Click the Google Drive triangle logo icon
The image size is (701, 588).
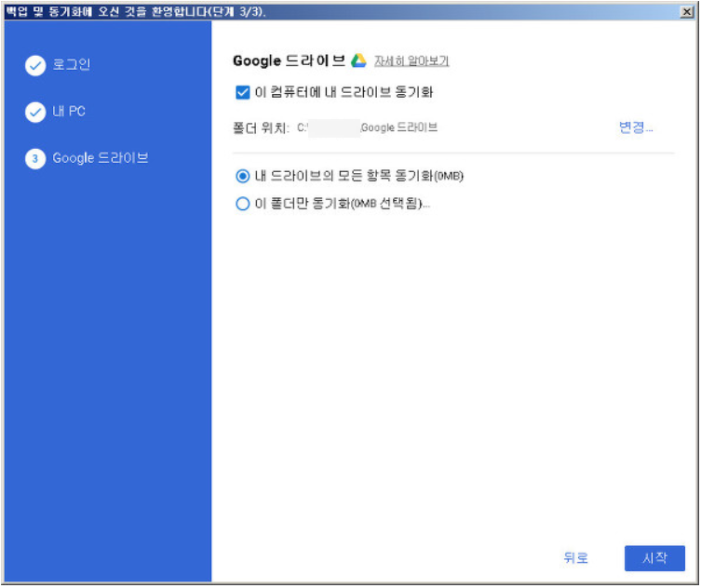pyautogui.click(x=358, y=60)
